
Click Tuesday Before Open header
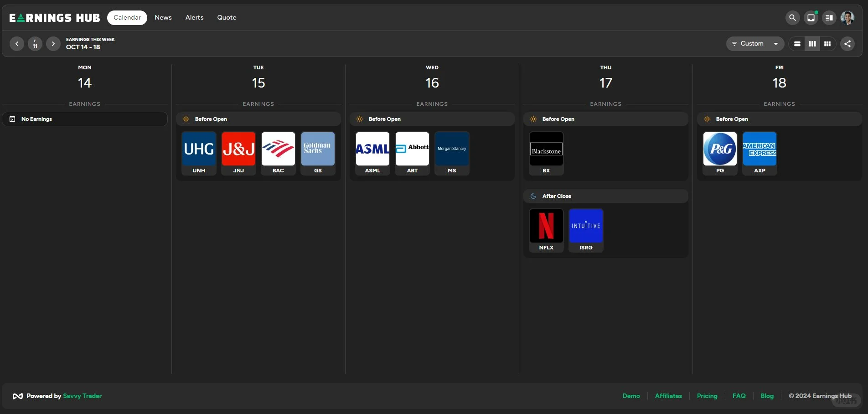(258, 119)
